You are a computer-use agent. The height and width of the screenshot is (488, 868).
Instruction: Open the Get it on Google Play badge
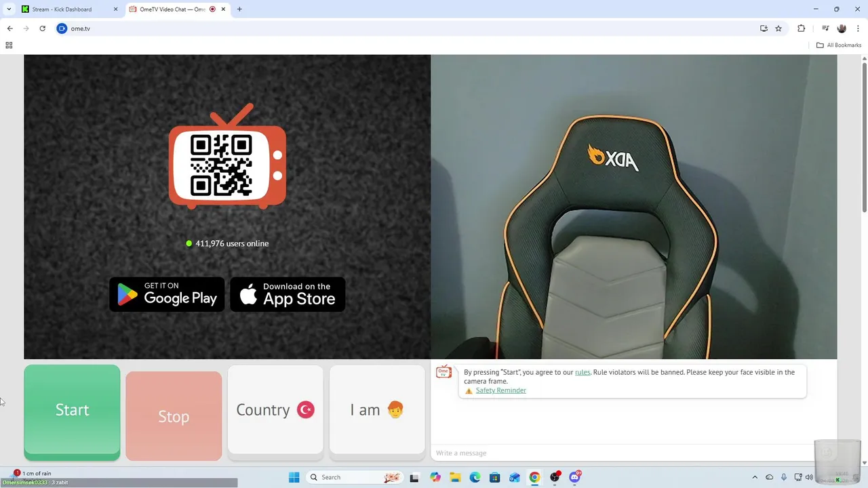167,294
